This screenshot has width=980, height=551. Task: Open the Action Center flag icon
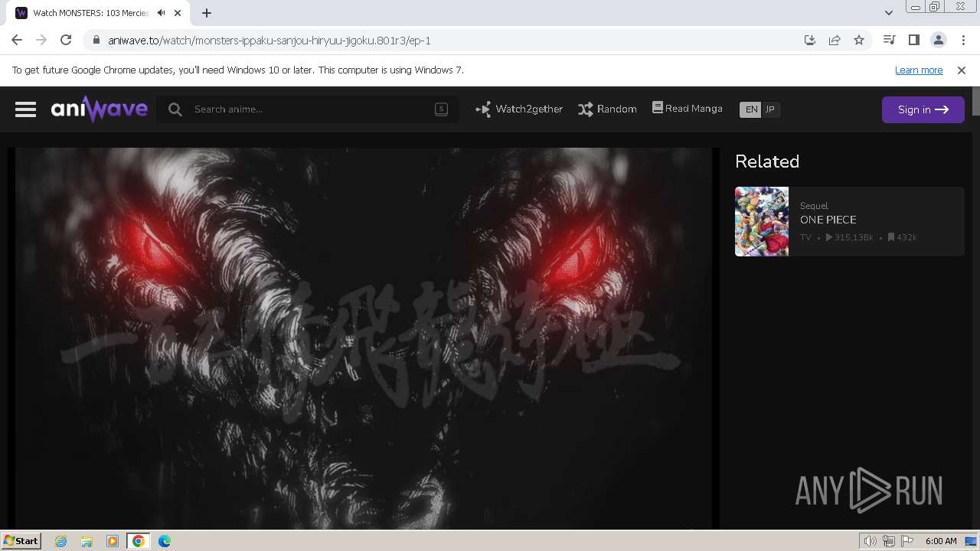click(907, 541)
